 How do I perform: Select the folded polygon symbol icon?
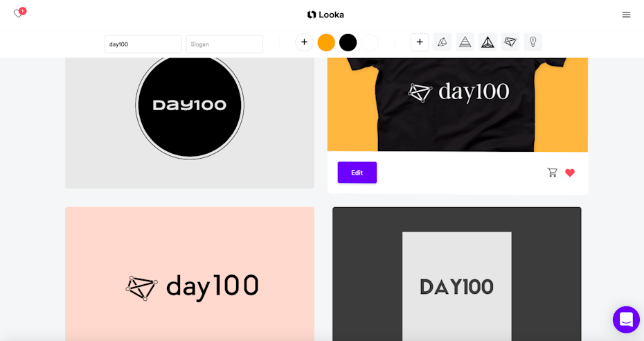[x=442, y=42]
